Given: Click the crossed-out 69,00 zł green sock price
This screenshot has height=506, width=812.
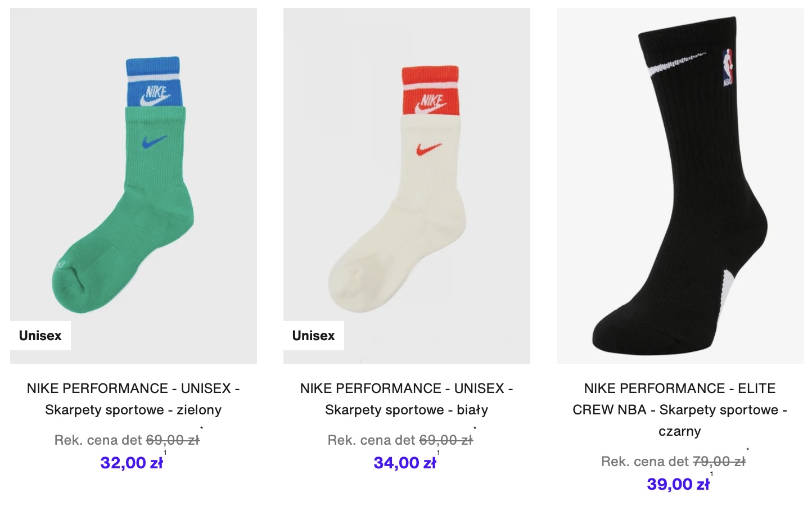Looking at the screenshot, I should [x=173, y=440].
